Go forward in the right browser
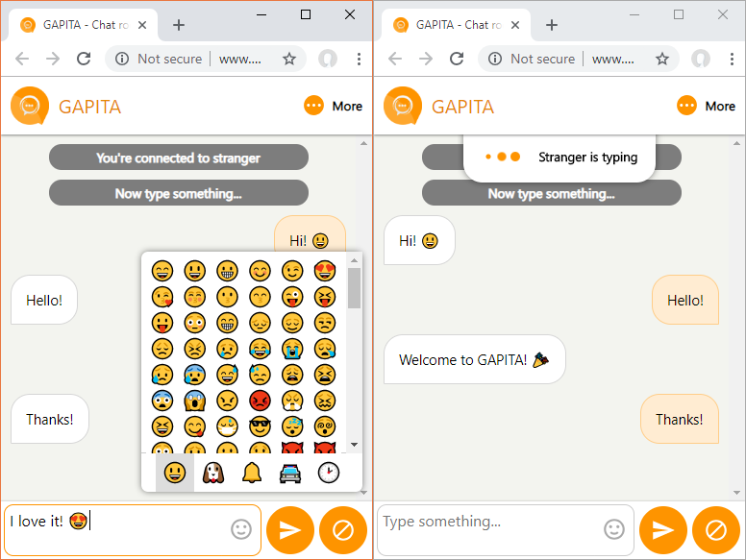Image resolution: width=746 pixels, height=560 pixels. pyautogui.click(x=426, y=59)
